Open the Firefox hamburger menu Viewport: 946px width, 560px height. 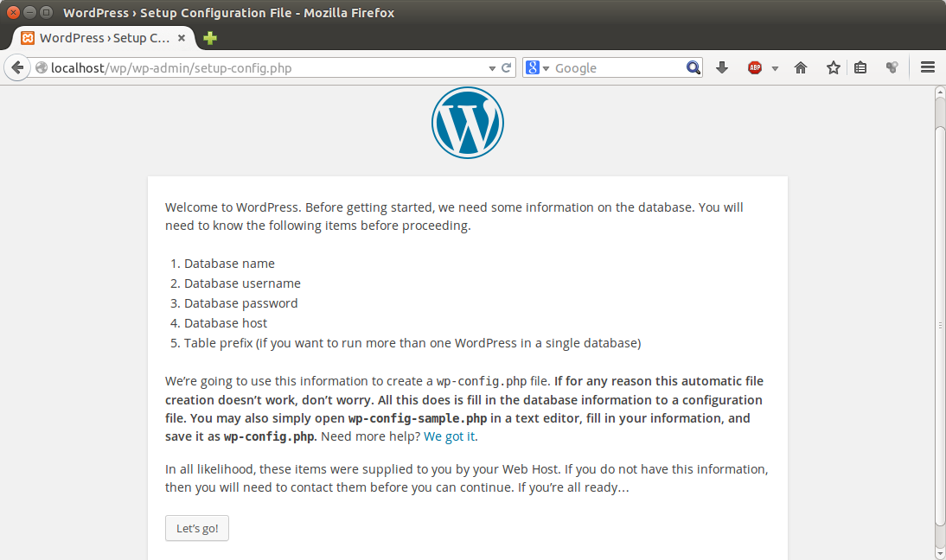click(x=928, y=67)
